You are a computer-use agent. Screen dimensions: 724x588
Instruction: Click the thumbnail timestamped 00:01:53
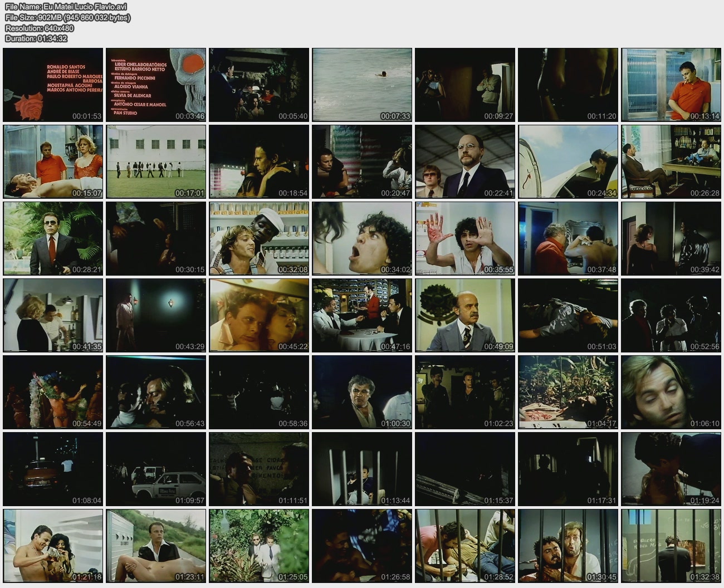click(53, 85)
